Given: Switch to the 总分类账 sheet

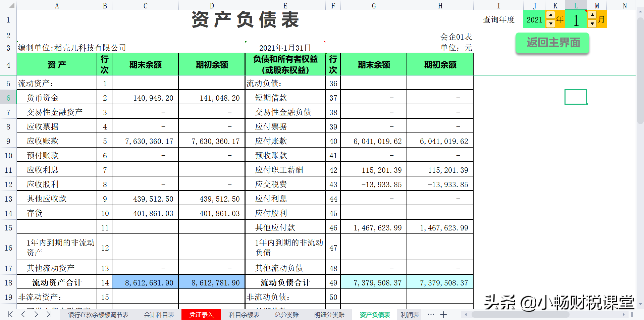Looking at the screenshot, I should pyautogui.click(x=286, y=315).
